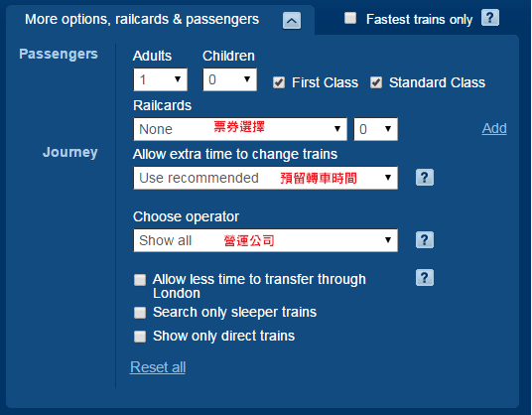Screen dimensions: 532x415
Task: Expand the Railcards type dropdown
Action: tap(240, 129)
